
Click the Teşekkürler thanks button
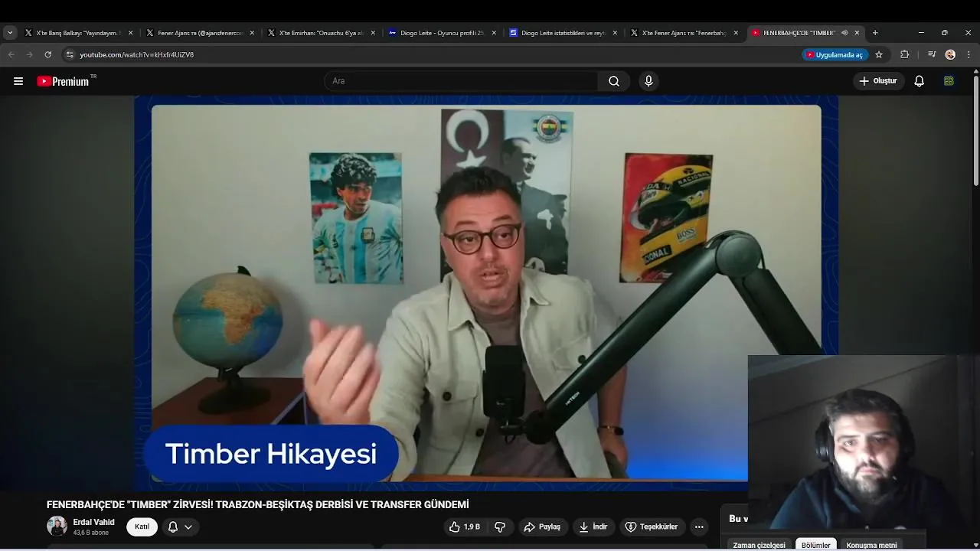(x=651, y=527)
